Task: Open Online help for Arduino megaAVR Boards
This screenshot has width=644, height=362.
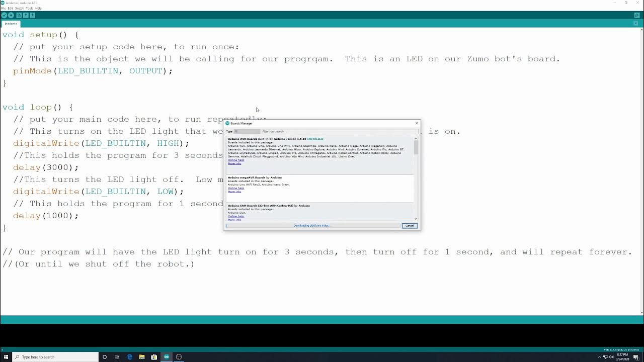Action: pos(236,188)
